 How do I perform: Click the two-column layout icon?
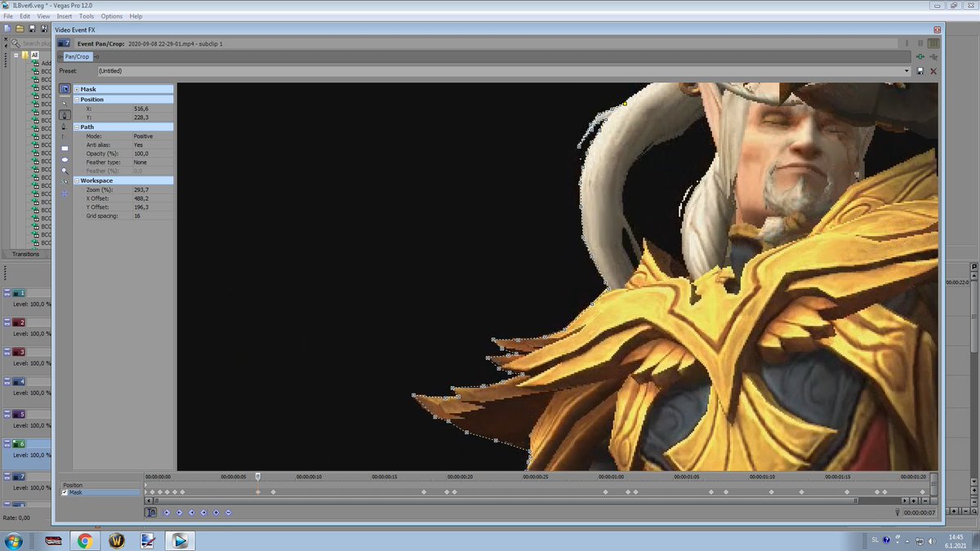pos(920,43)
